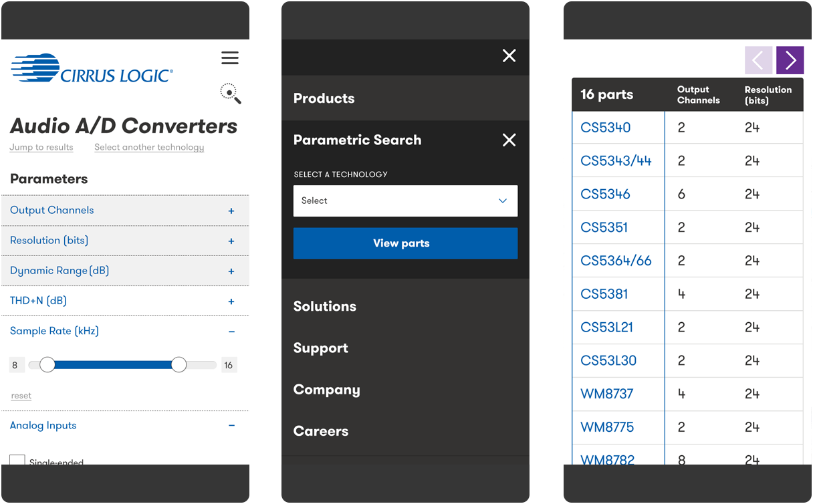Open the hamburger navigation menu
813x504 pixels.
[x=230, y=58]
